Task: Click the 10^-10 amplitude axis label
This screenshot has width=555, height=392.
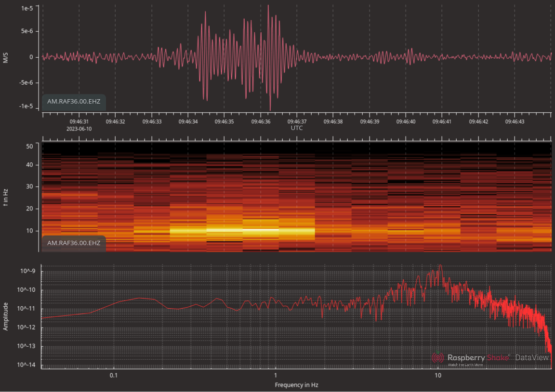Action: click(x=26, y=290)
